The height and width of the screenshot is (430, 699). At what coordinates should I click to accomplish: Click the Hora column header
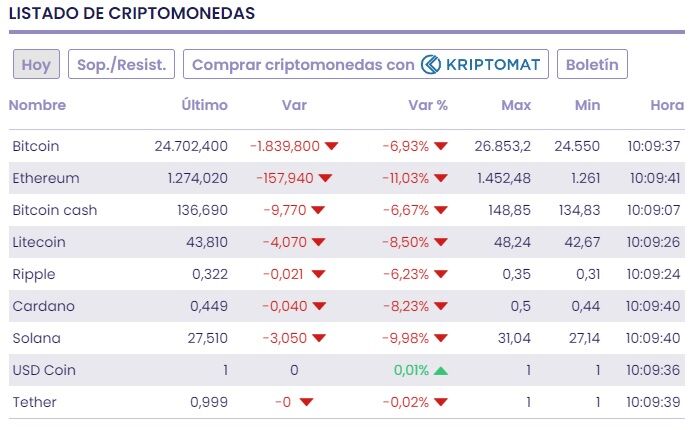coord(666,105)
